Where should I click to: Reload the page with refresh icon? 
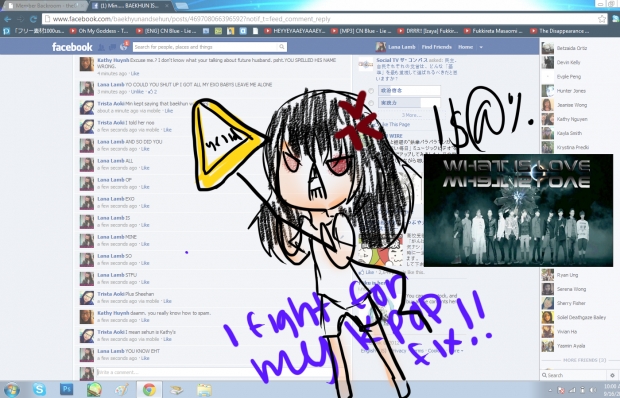point(33,19)
